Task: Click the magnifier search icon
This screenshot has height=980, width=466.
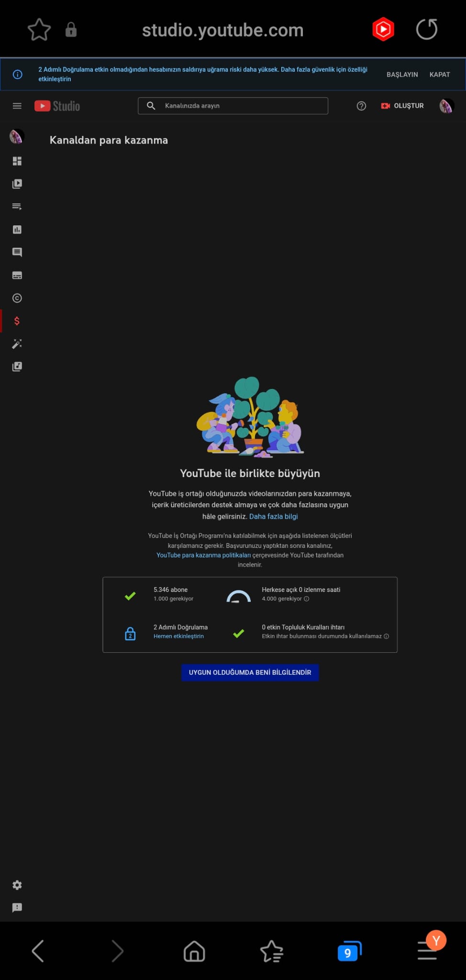Action: [x=151, y=106]
